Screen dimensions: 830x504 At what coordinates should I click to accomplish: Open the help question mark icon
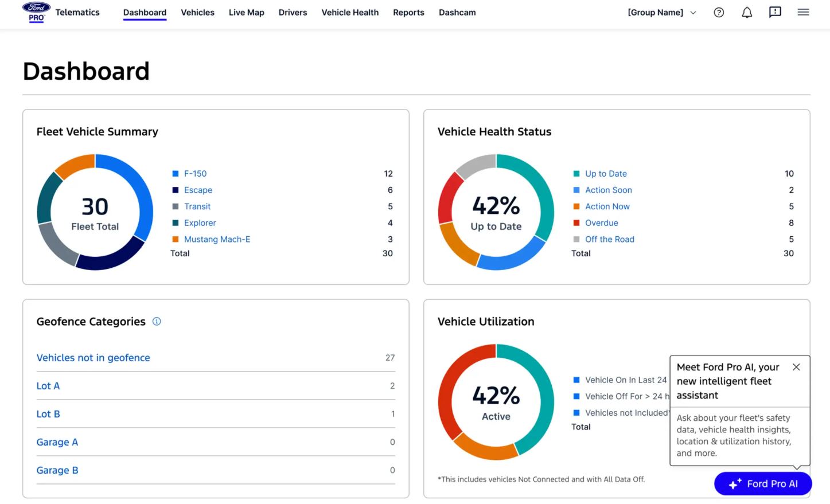pos(719,13)
